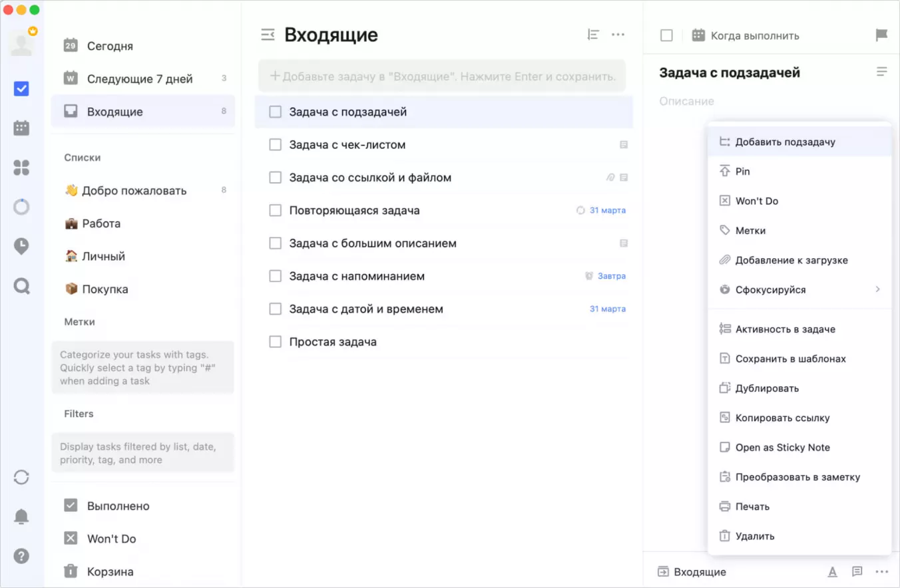Check off Задача с напоминанием
The image size is (900, 588).
tap(275, 276)
